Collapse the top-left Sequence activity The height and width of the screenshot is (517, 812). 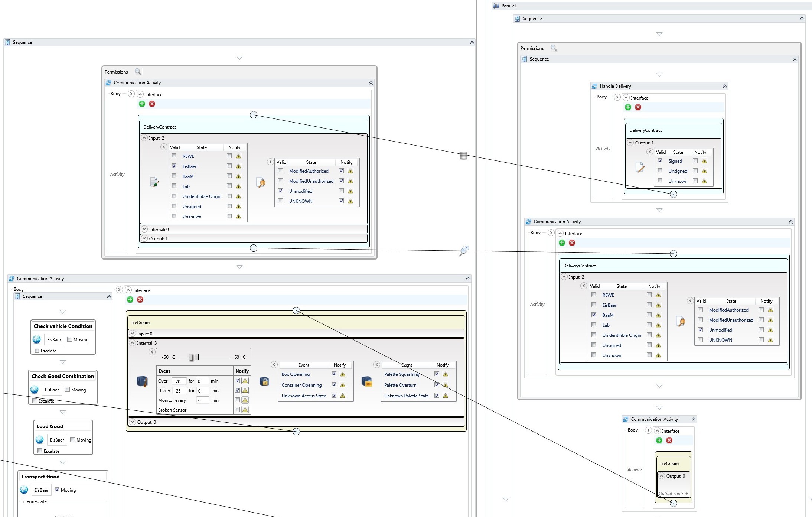coord(472,42)
